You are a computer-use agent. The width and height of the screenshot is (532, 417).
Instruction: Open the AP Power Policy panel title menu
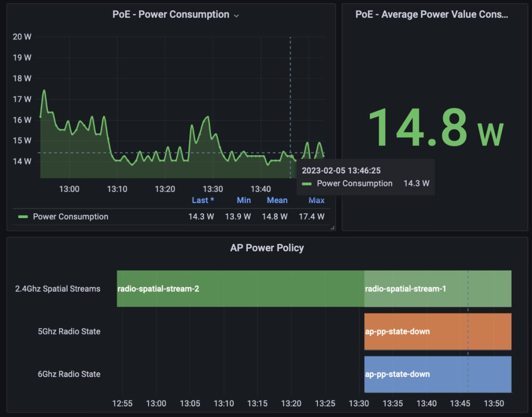(267, 248)
